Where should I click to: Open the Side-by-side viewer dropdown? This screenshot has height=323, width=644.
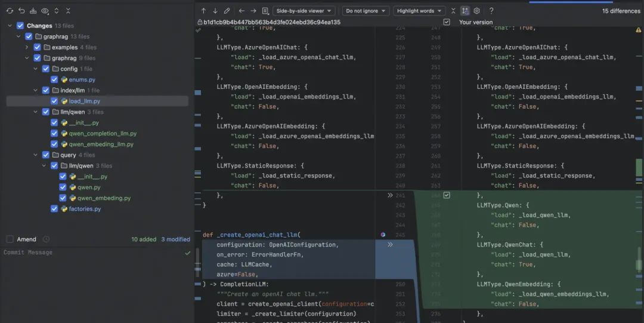pos(304,11)
